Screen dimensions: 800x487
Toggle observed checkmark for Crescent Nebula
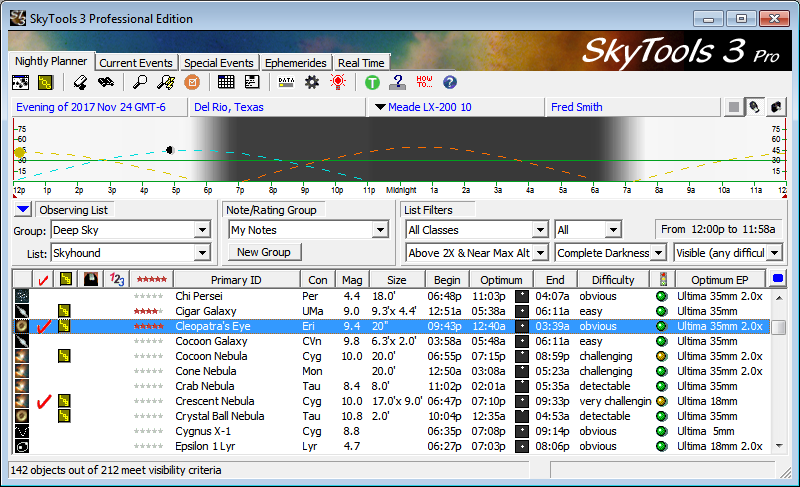click(43, 401)
